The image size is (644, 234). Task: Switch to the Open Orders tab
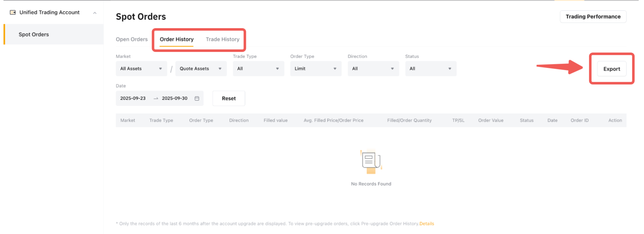click(x=131, y=39)
